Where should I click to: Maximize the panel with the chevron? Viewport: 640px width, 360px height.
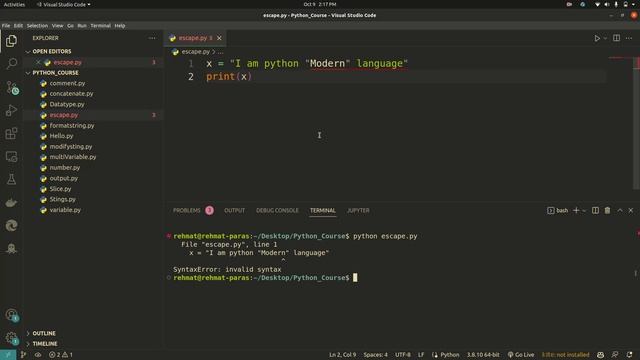(620, 210)
